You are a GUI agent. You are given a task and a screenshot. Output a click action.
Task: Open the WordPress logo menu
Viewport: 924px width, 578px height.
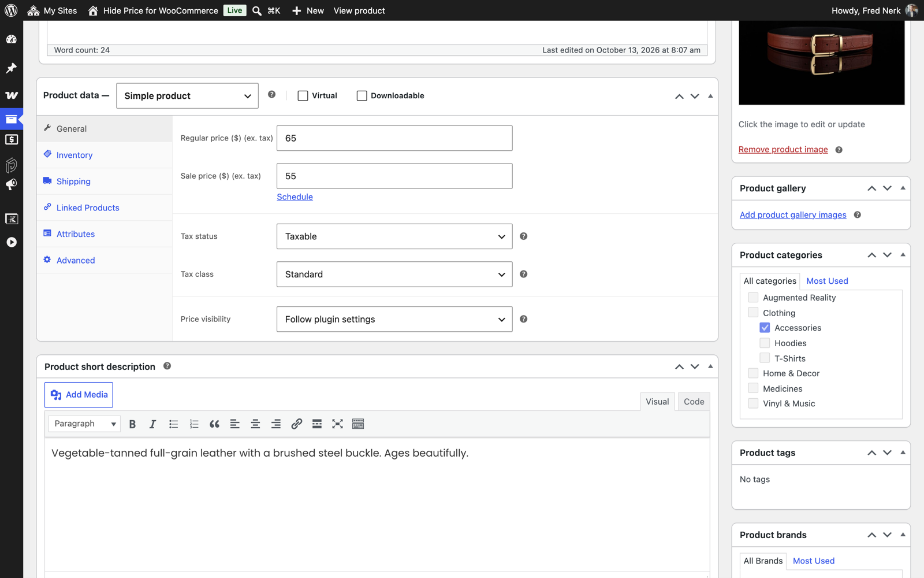click(11, 10)
